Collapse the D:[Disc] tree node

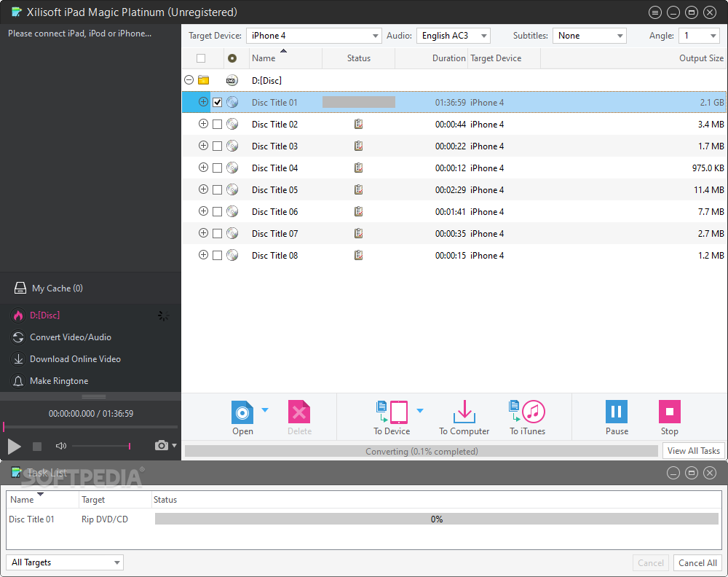(x=189, y=80)
